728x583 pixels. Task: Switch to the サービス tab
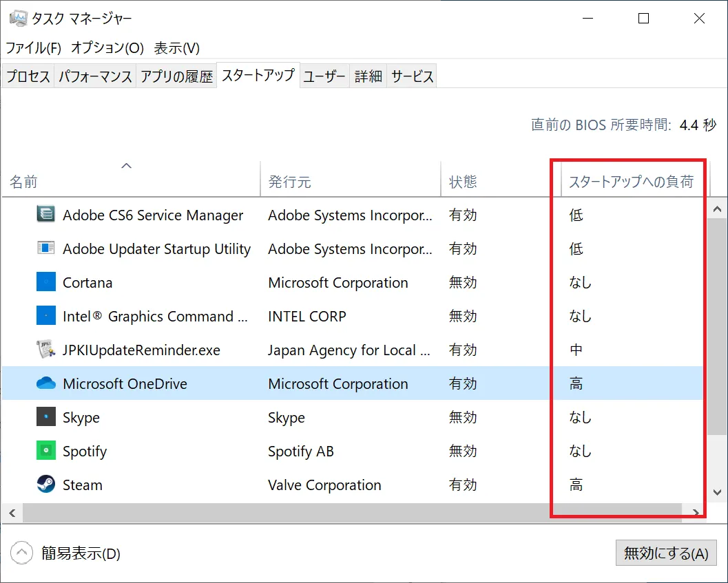[412, 76]
